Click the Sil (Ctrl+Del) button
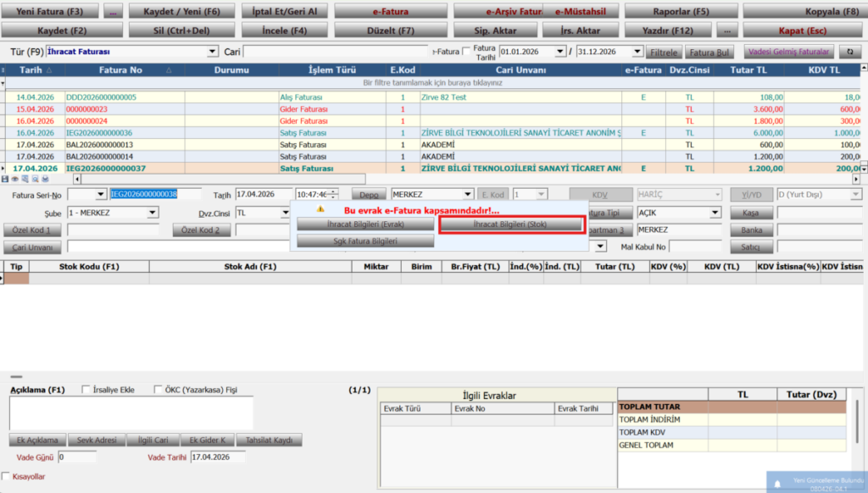Screen dimensions: 868x493 click(x=181, y=30)
